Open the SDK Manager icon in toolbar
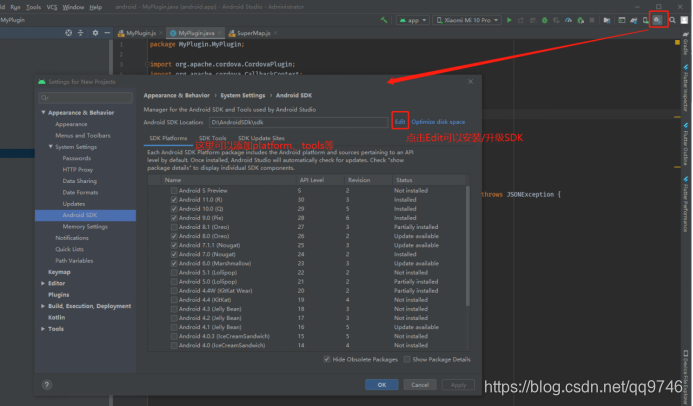 pyautogui.click(x=658, y=20)
